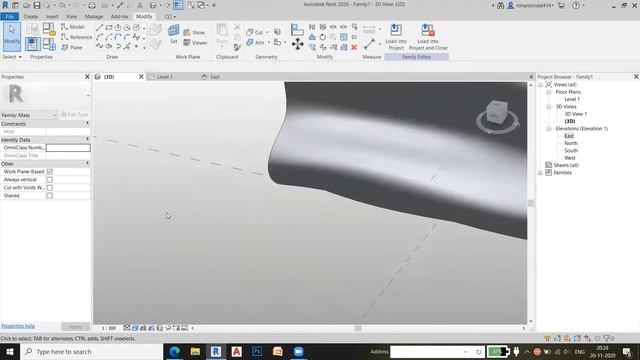The width and height of the screenshot is (640, 360).
Task: Click the Align tool in Modify panel
Action: (297, 29)
